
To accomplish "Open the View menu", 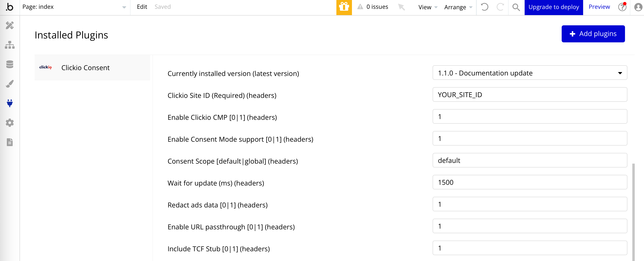I will pyautogui.click(x=427, y=7).
